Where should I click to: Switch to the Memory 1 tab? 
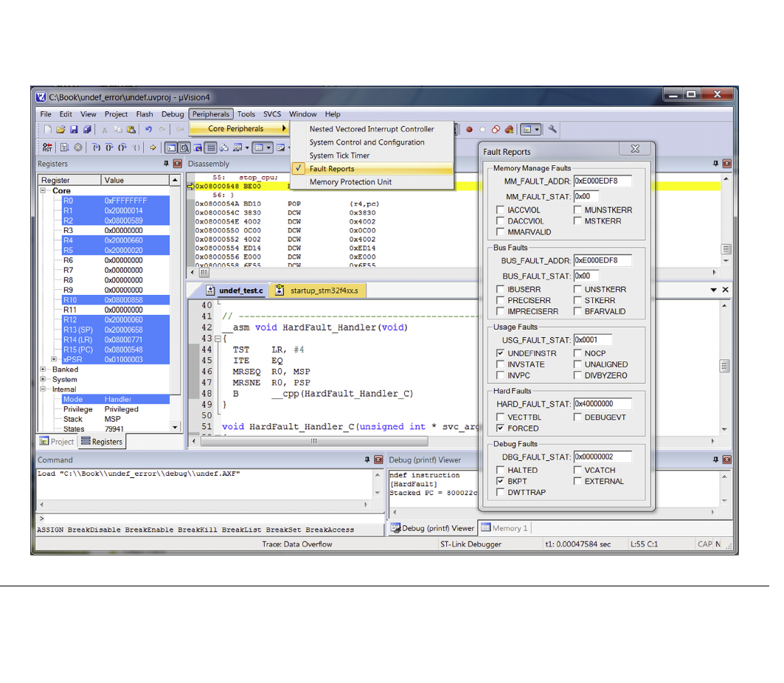504,528
